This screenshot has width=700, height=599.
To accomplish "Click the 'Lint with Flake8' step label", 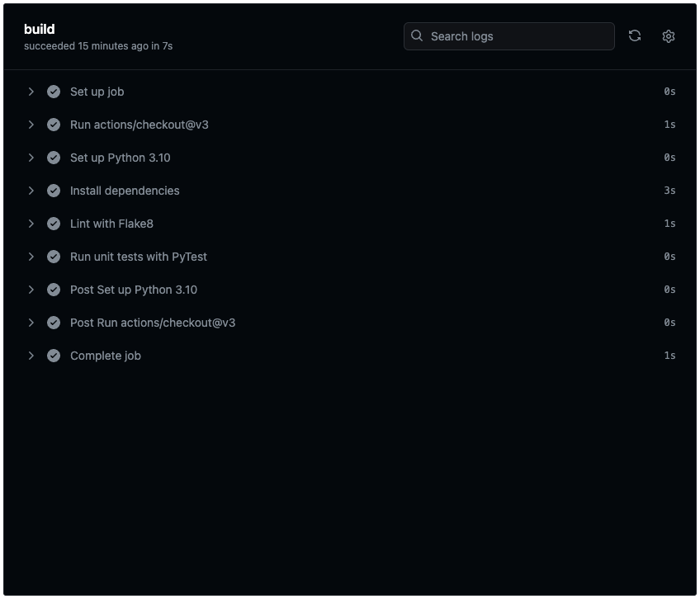I will click(111, 224).
